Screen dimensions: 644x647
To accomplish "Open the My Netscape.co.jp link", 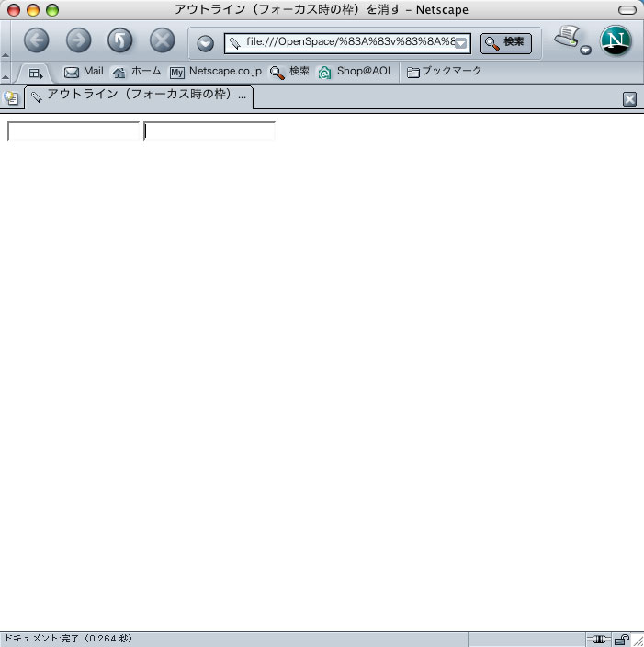I will pyautogui.click(x=216, y=72).
